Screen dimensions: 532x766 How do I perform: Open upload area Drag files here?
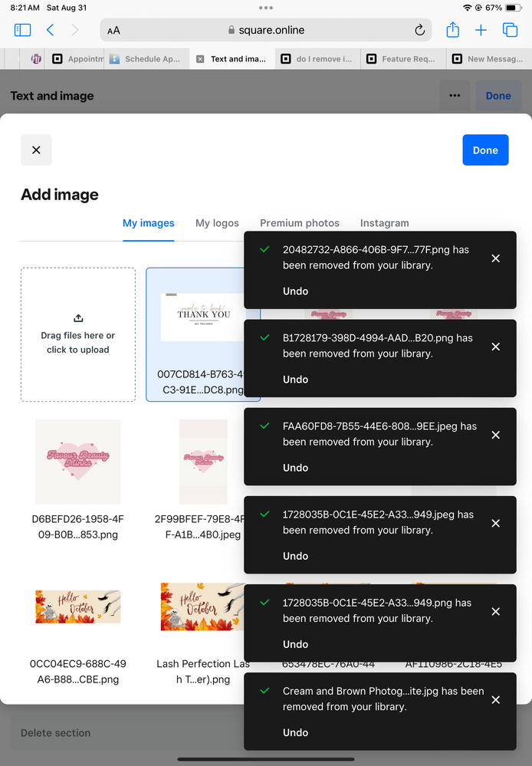78,334
